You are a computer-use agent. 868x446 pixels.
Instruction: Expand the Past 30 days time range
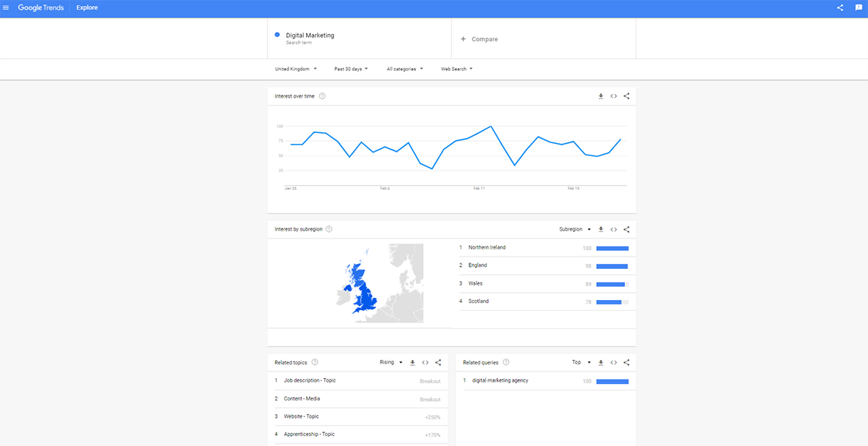(351, 69)
